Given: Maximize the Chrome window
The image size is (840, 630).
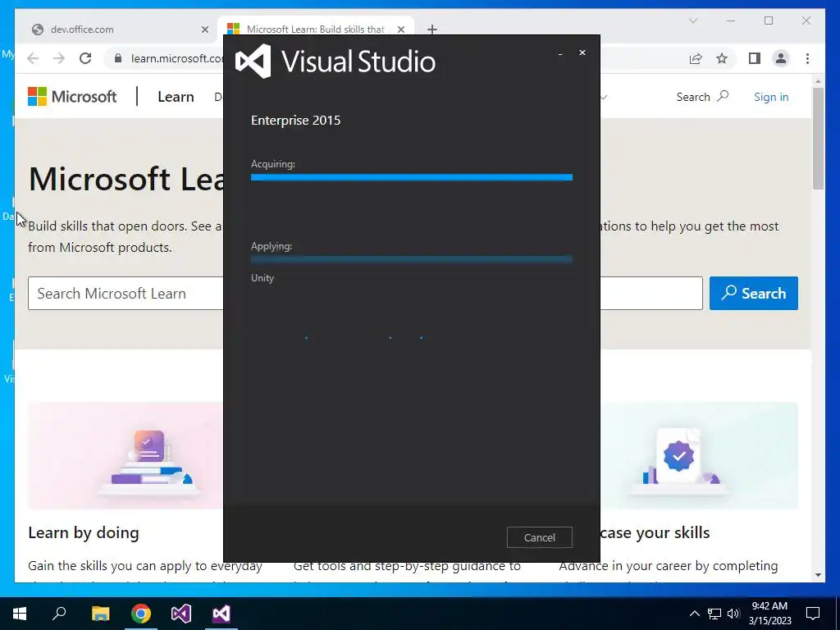Looking at the screenshot, I should coord(769,21).
